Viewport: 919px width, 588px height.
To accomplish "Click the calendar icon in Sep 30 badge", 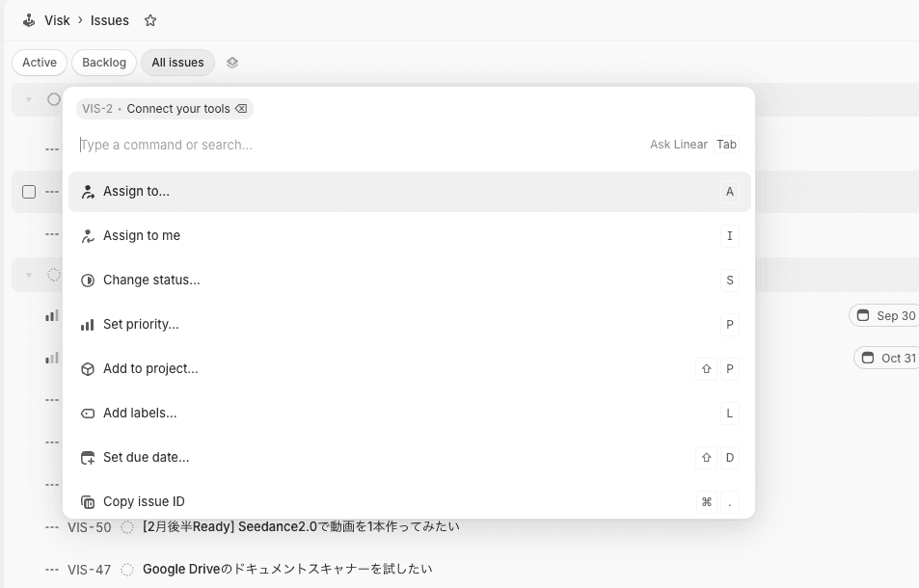I will 863,315.
